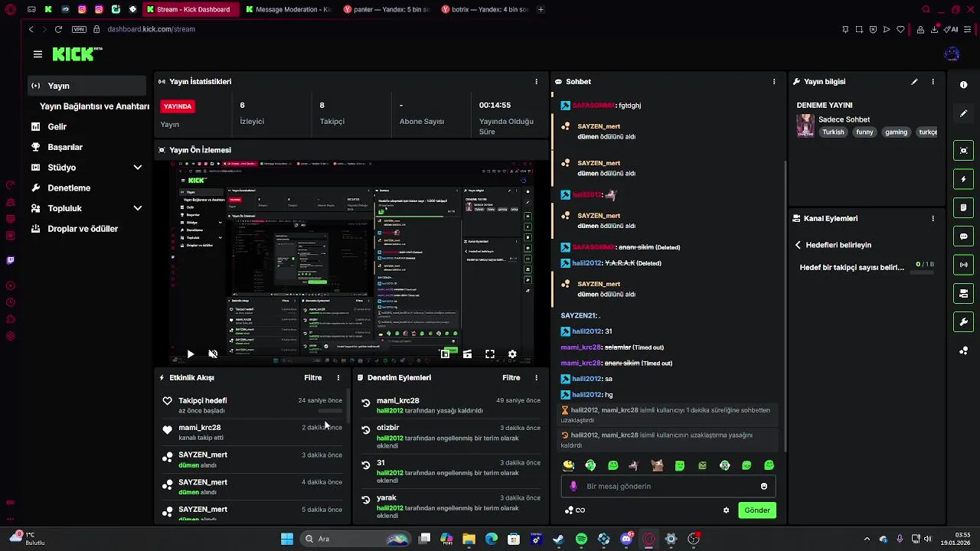Toggle picture-in-picture on the preview player
The height and width of the screenshot is (551, 980).
point(445,354)
